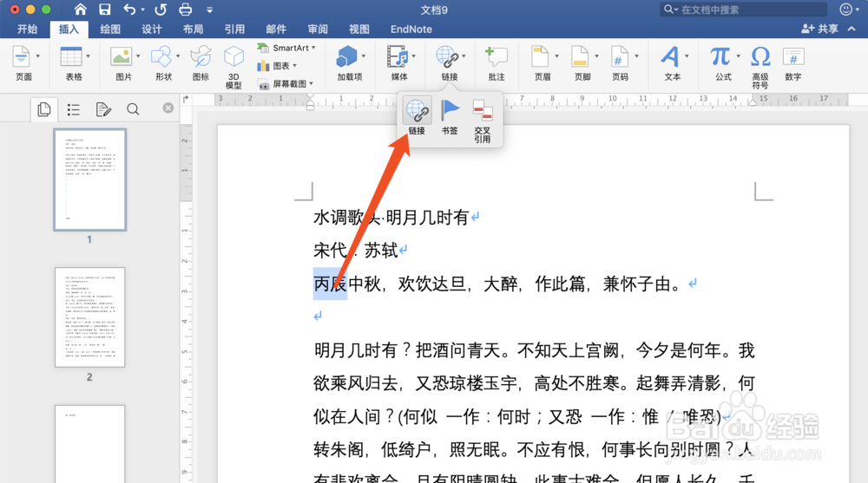Select page 2 thumbnail

pos(89,317)
